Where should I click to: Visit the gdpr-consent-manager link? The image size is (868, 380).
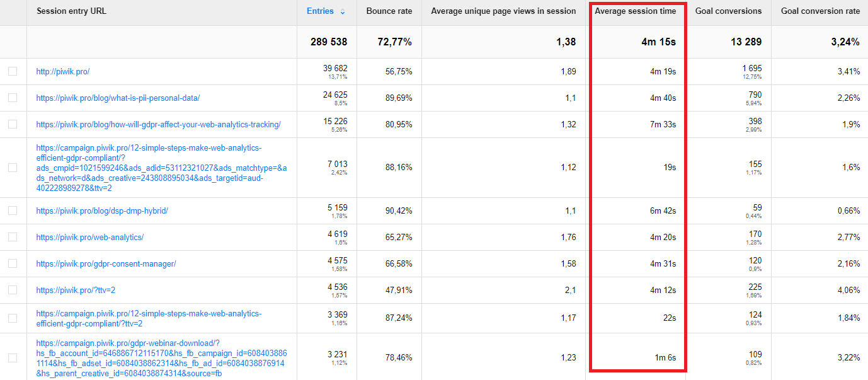[x=106, y=264]
